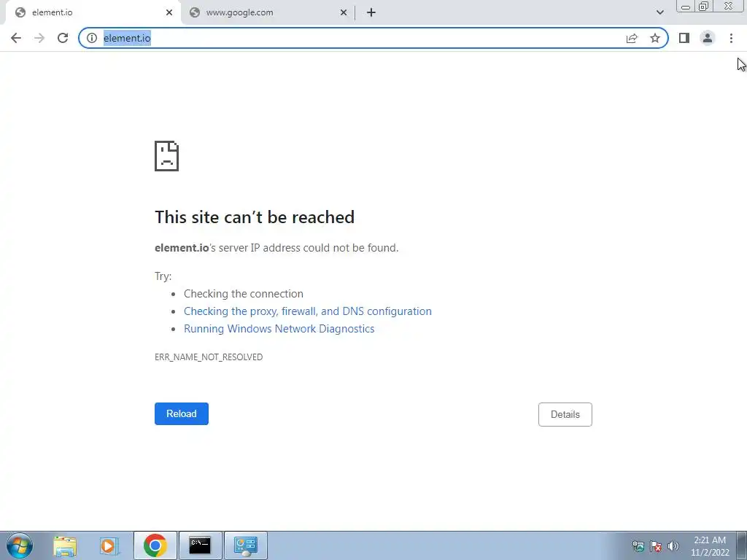Select Chrome icon in the taskbar
The width and height of the screenshot is (747, 560).
point(155,545)
